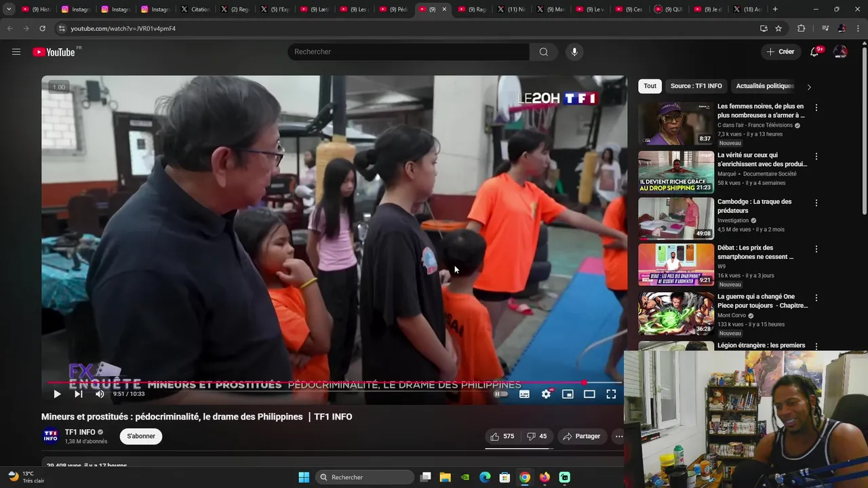The width and height of the screenshot is (868, 488).
Task: Open options for the Débat smartphones video
Action: pyautogui.click(x=816, y=249)
